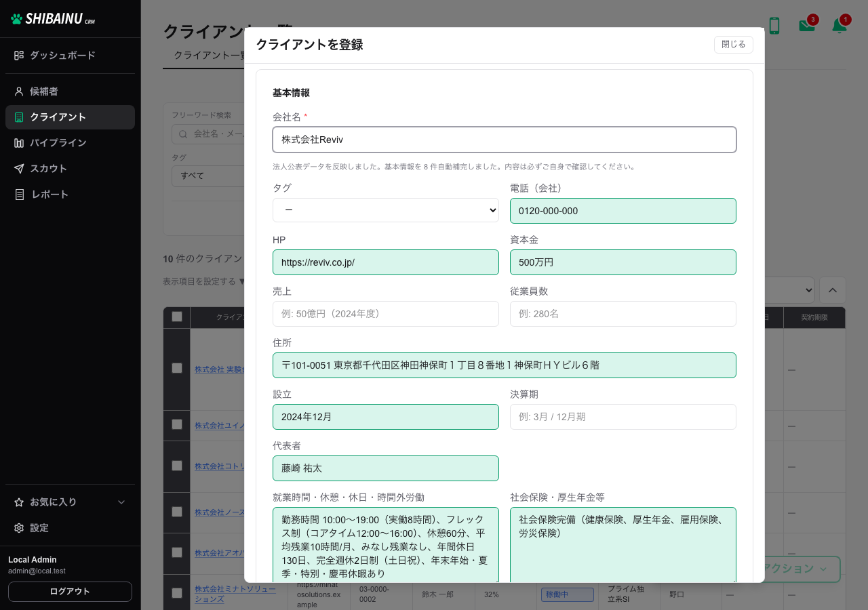Viewport: 868px width, 610px height.
Task: Open the notification bell icon
Action: point(840,26)
